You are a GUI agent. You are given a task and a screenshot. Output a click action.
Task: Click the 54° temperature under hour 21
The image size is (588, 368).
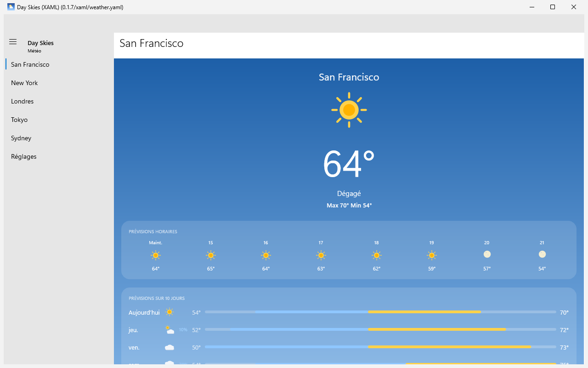tap(542, 269)
